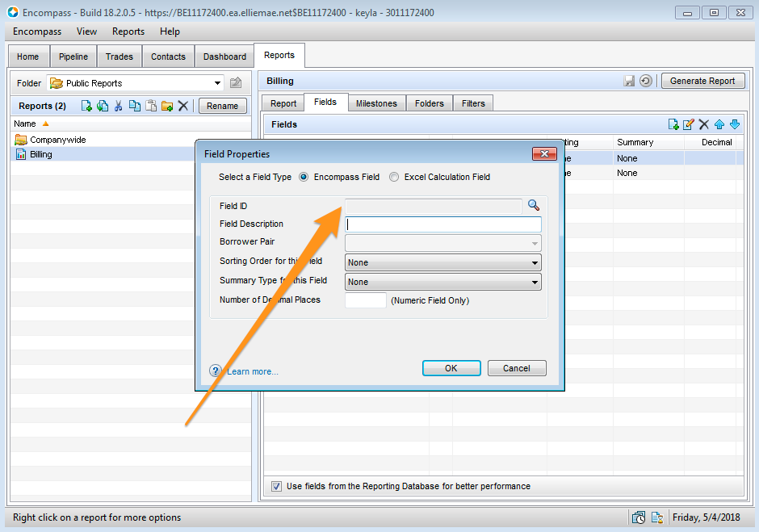Click Cancel in Field Properties dialog
Viewport: 759px width, 532px height.
coord(517,368)
